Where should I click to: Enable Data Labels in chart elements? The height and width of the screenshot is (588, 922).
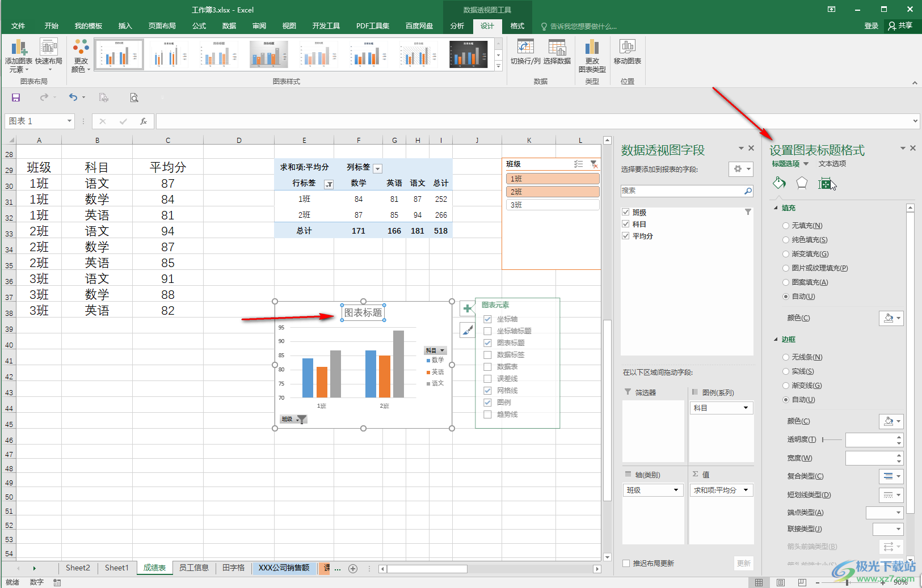click(487, 355)
